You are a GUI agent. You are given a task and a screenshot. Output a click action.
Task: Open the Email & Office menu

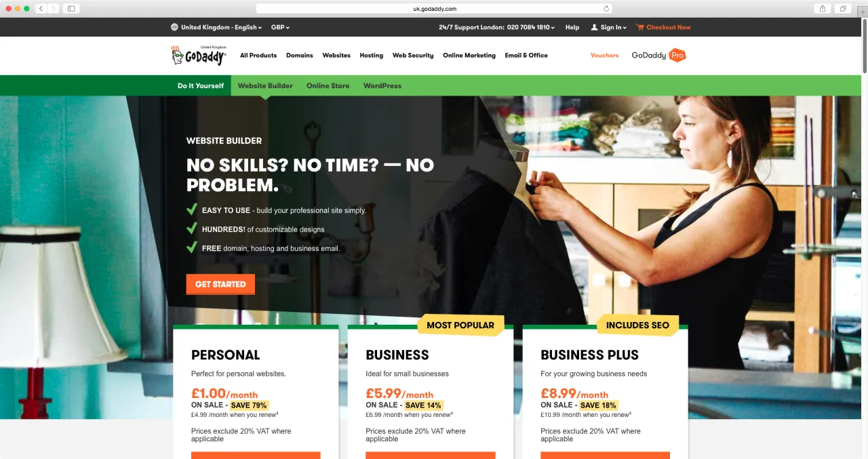tap(526, 56)
